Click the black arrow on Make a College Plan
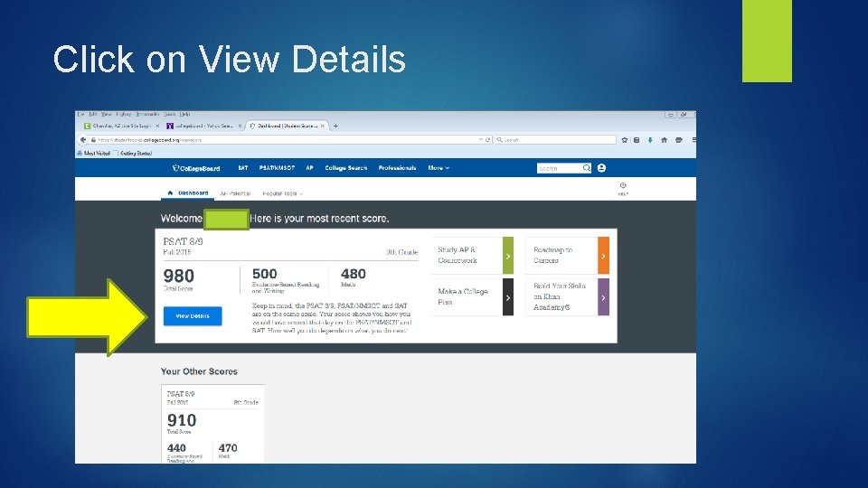This screenshot has width=868, height=488. click(x=508, y=297)
